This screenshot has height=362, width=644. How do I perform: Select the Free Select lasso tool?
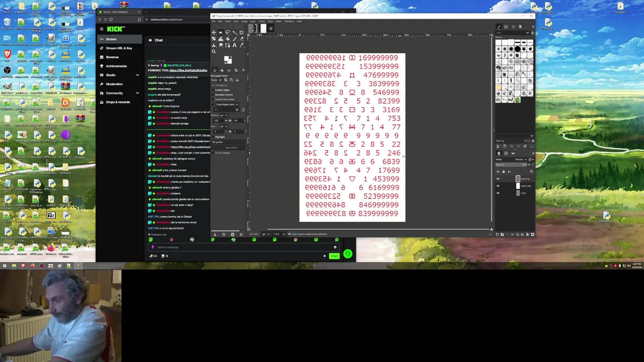[227, 32]
